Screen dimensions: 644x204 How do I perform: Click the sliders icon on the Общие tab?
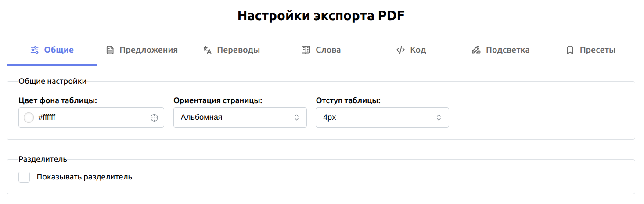coord(34,50)
